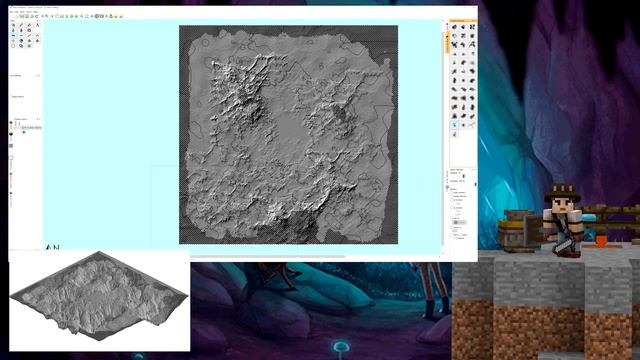Select the Sponge tool
Image resolution: width=640 pixels, height=360 pixels.
click(x=29, y=30)
